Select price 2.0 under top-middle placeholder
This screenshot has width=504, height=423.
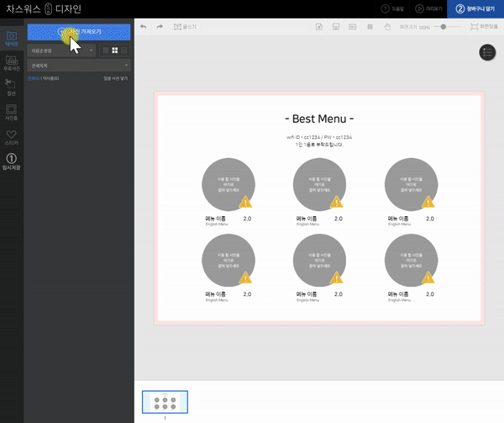click(339, 219)
